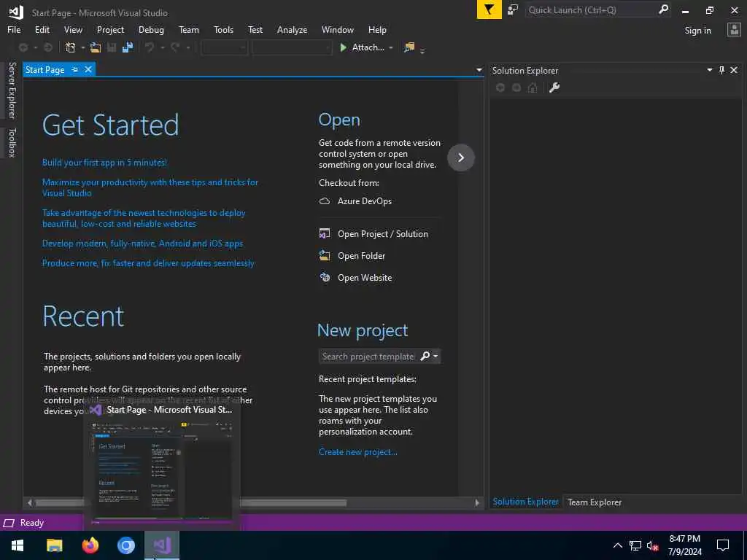Select the Solution Explorer bottom tab

[525, 502]
